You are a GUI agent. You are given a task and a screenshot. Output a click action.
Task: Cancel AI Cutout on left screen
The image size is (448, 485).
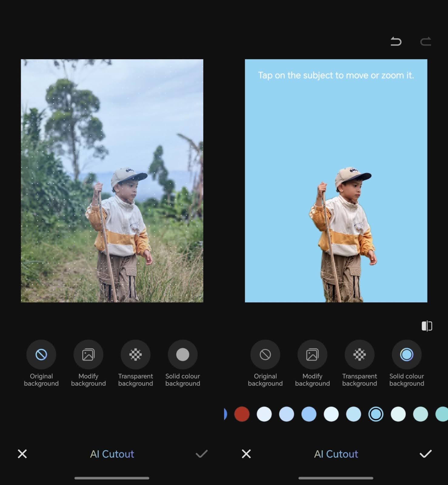coord(22,454)
